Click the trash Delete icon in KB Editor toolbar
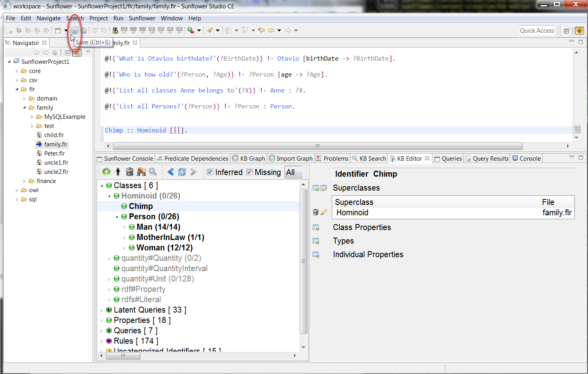 coord(129,172)
